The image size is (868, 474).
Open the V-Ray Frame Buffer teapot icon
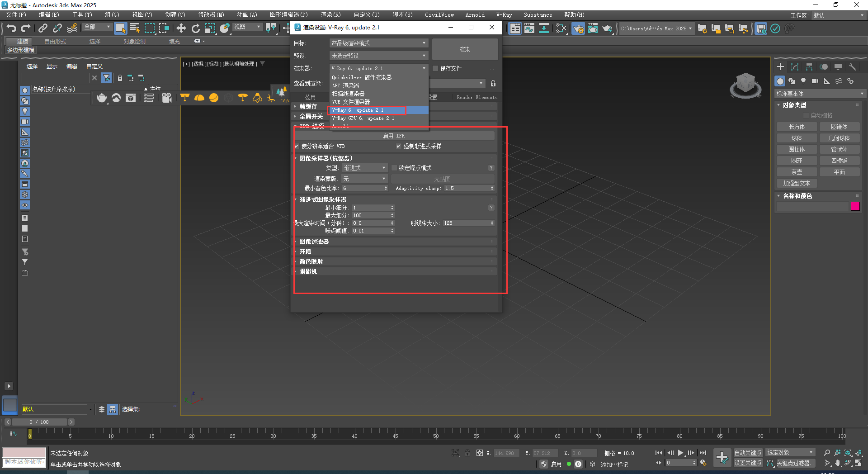pyautogui.click(x=593, y=28)
